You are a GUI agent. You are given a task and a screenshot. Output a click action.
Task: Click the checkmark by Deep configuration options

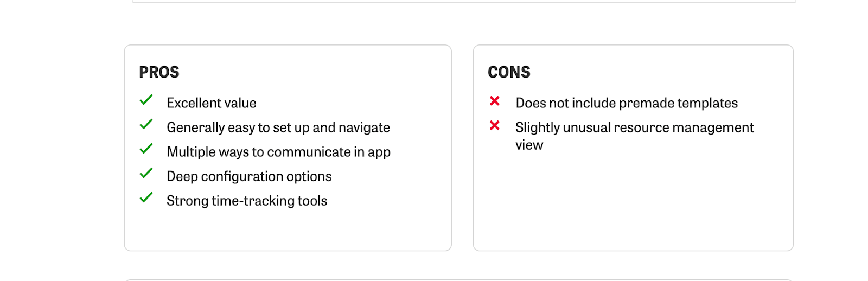tap(146, 173)
